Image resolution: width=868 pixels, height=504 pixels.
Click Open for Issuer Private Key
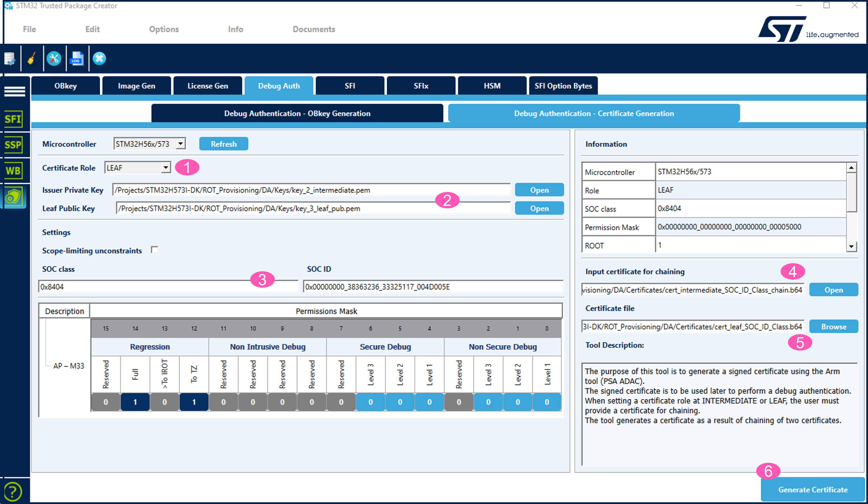click(539, 190)
